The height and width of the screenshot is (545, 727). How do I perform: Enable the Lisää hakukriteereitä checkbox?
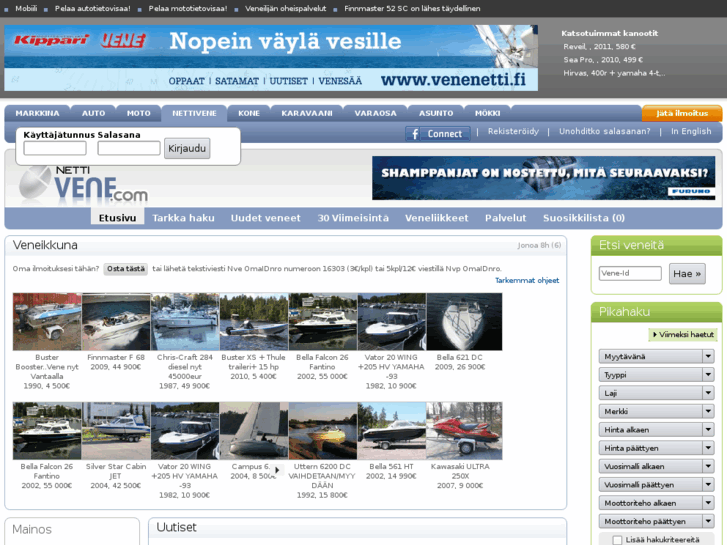617,540
